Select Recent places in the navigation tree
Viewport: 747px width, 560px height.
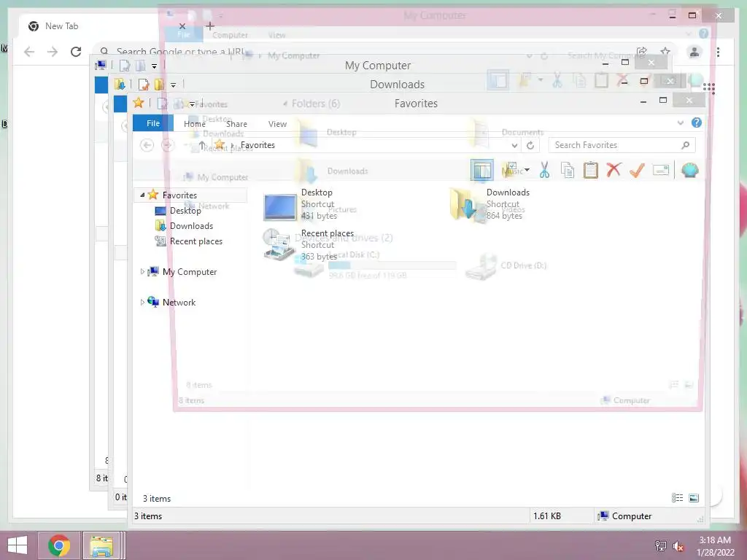(196, 241)
